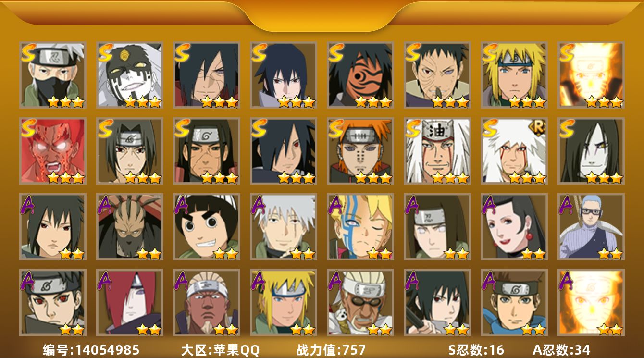
Task: Click the orange spiral mask character
Action: pyautogui.click(x=360, y=75)
